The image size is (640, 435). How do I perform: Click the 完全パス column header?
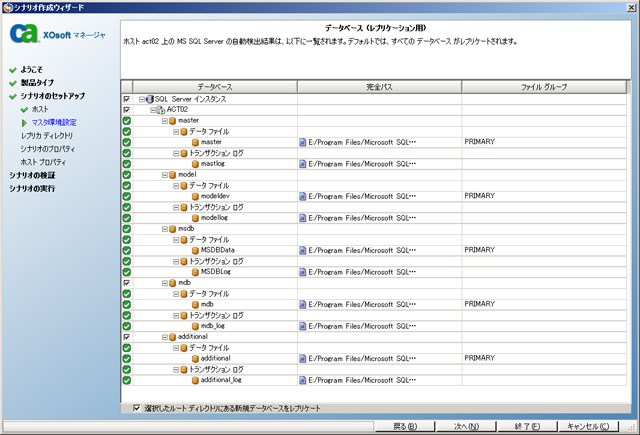tap(379, 87)
